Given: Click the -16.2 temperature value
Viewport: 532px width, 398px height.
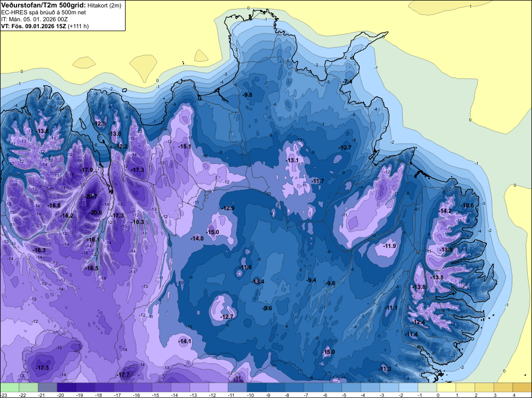Looking at the screenshot, I should click(66, 216).
